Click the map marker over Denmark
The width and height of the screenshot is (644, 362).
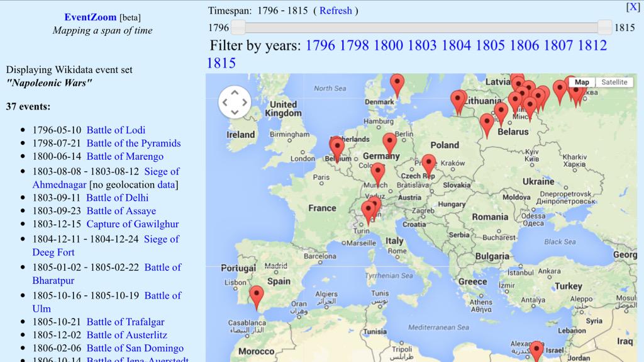(x=397, y=84)
